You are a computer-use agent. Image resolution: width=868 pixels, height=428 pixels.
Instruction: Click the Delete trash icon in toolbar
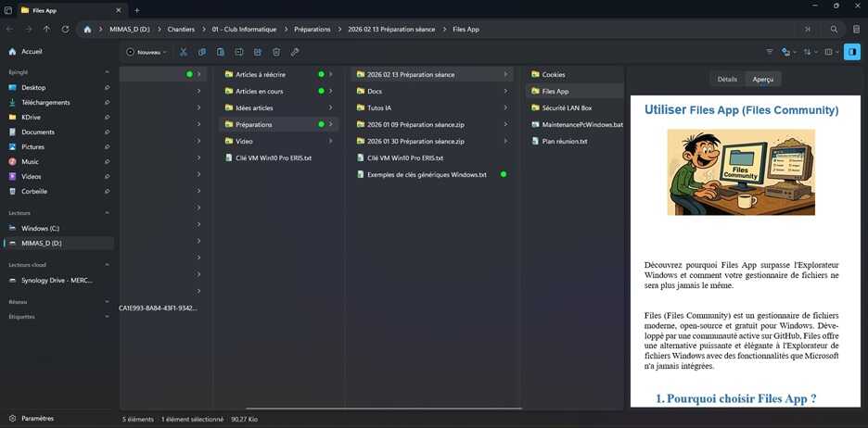tap(276, 52)
